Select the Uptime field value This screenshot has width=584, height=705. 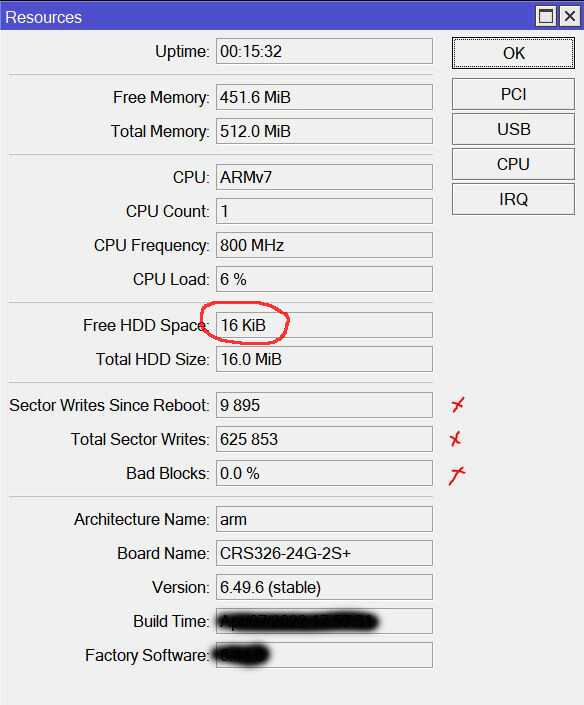(324, 51)
